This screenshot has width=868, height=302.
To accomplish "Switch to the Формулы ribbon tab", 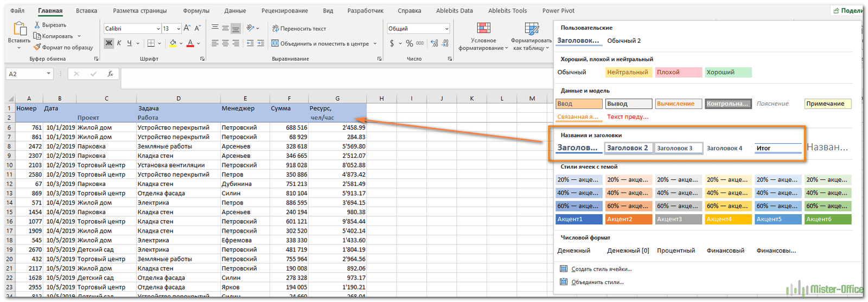I will 196,11.
